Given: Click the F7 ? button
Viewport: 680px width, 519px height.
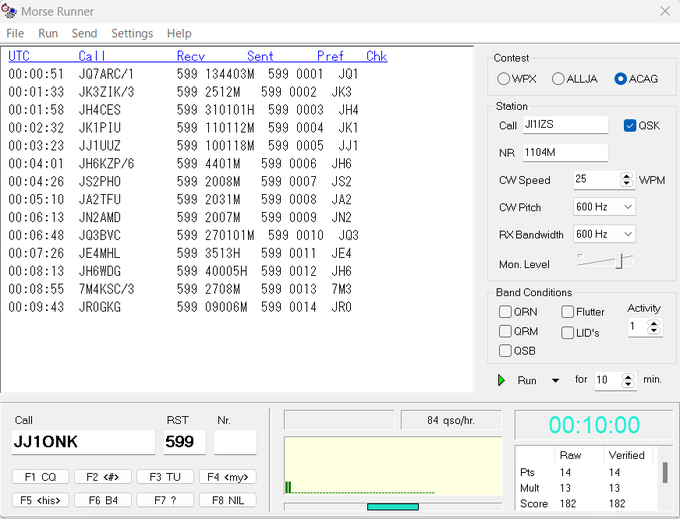Looking at the screenshot, I should [165, 500].
